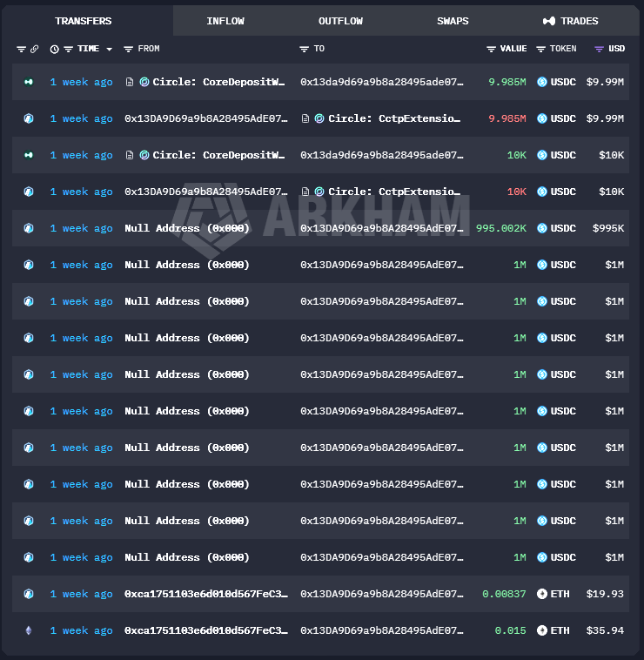Open Circle: CoreDepositW… in green 10K row
644x660 pixels.
coord(218,155)
